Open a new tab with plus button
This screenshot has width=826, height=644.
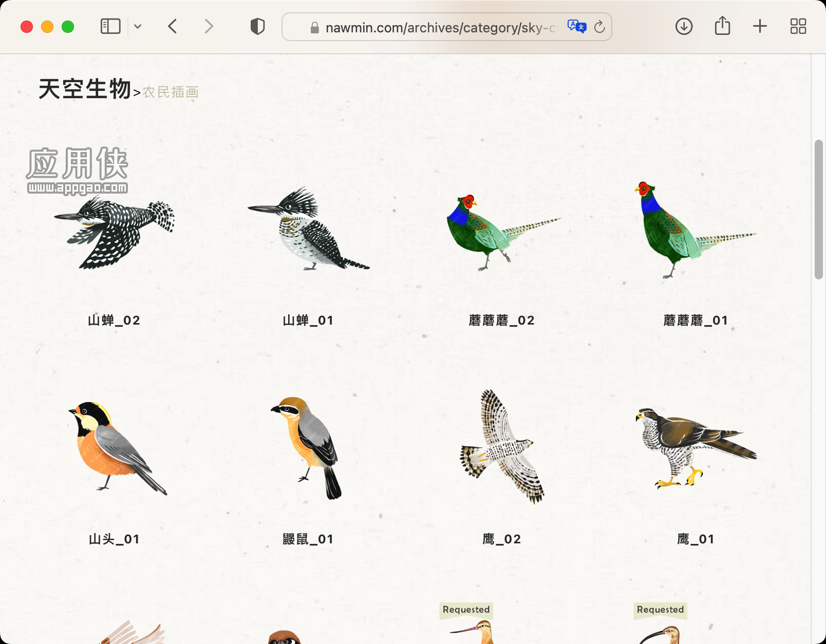tap(760, 26)
